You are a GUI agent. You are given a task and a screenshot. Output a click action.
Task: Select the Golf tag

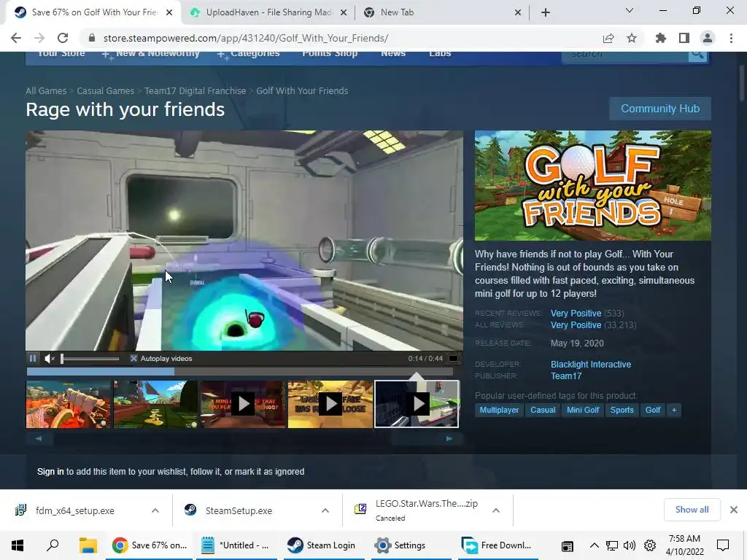(x=653, y=410)
